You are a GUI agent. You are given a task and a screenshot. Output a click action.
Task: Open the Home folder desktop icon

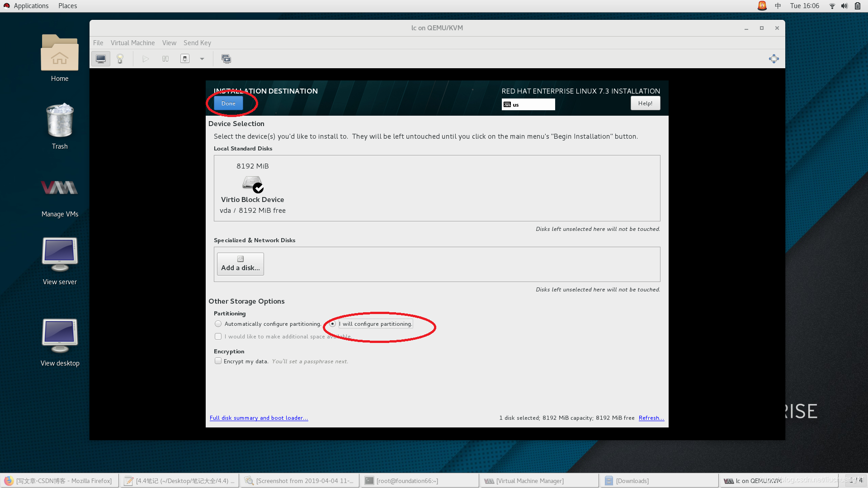click(60, 58)
